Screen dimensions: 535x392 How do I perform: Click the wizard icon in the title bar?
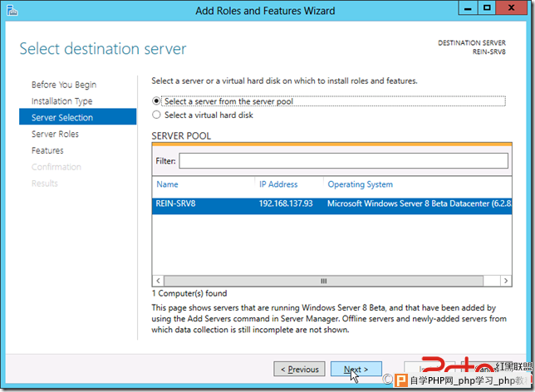[12, 10]
